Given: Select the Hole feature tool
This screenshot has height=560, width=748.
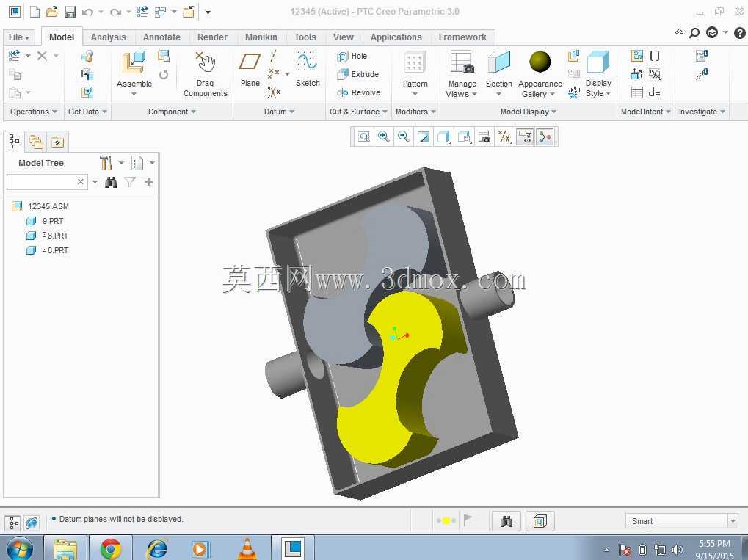Looking at the screenshot, I should pos(352,56).
